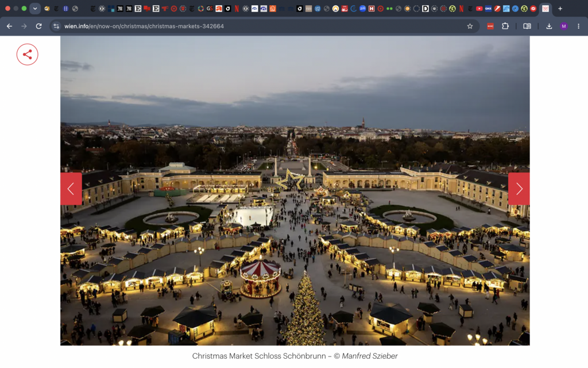Open the blue chart favicon tab
Screen dimensions: 588x368
click(x=506, y=8)
